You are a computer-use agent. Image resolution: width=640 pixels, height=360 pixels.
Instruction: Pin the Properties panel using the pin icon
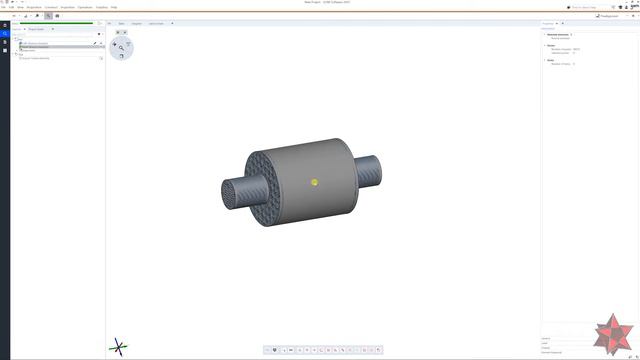click(562, 24)
